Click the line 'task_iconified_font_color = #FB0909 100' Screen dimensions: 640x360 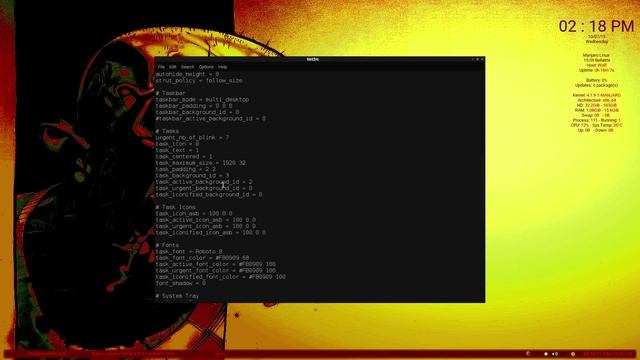coord(220,277)
